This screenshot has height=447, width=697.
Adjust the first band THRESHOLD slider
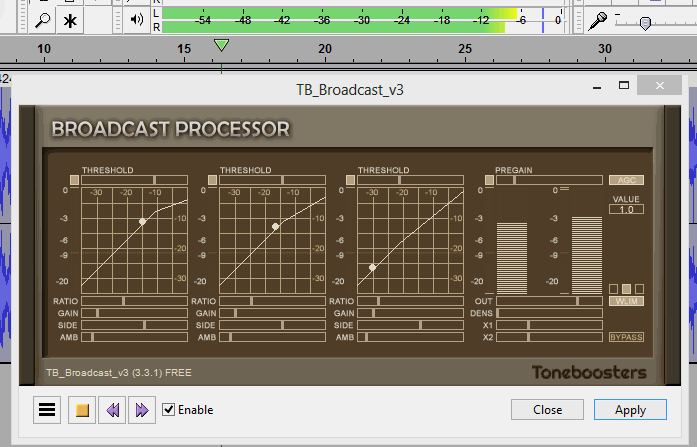tap(134, 180)
